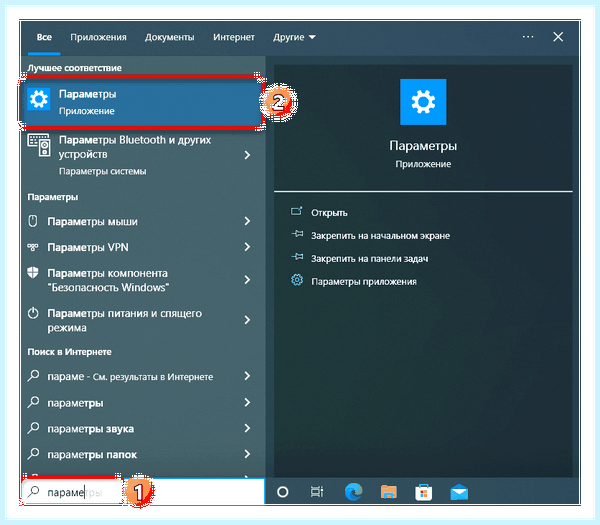Screen dimensions: 600x525
Task: Click the open-window icon next to Открыть
Action: coord(297,211)
